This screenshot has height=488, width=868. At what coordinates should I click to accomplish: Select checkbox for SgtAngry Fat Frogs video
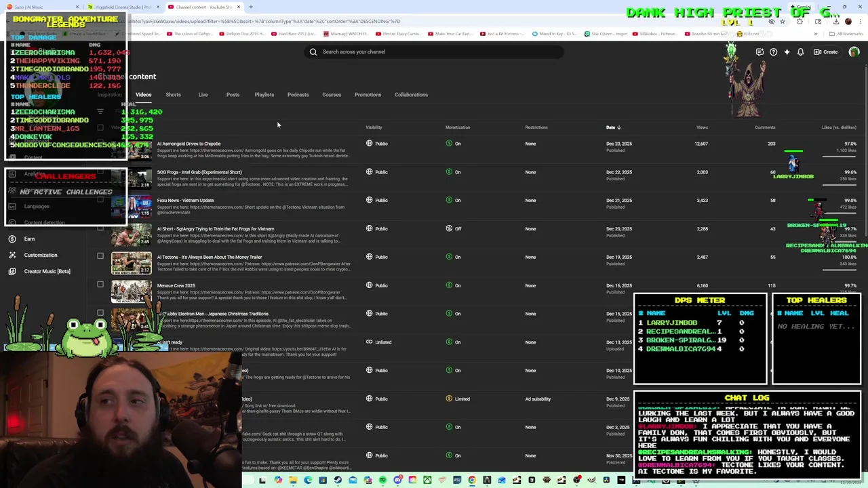click(100, 228)
